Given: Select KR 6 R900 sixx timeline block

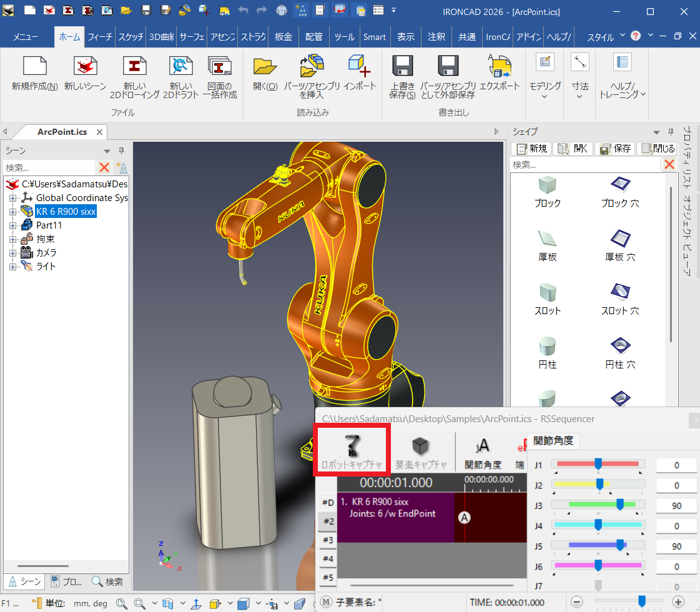Looking at the screenshot, I should pos(395,517).
